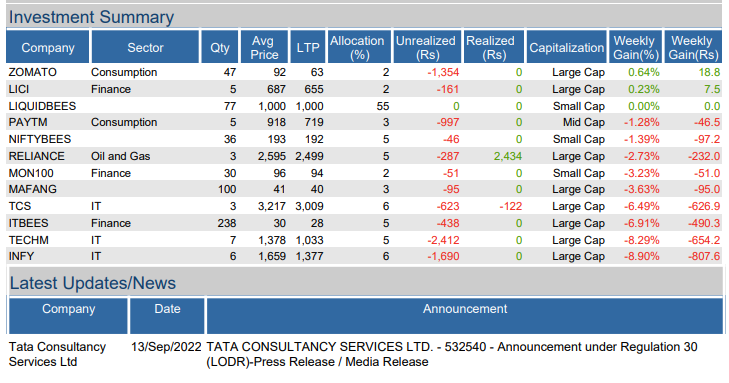Click LICI weekly gain 0.23%
This screenshot has height=383, width=729.
point(643,89)
